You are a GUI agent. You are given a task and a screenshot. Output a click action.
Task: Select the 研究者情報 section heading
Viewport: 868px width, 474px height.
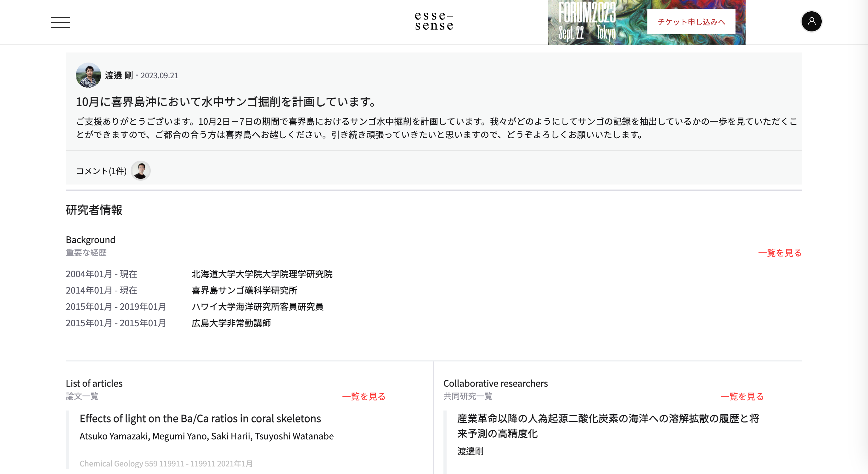94,210
